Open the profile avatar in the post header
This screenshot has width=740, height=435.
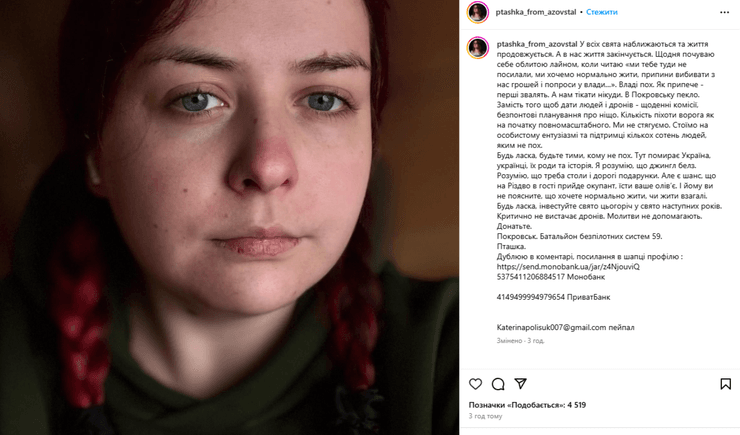[x=478, y=12]
